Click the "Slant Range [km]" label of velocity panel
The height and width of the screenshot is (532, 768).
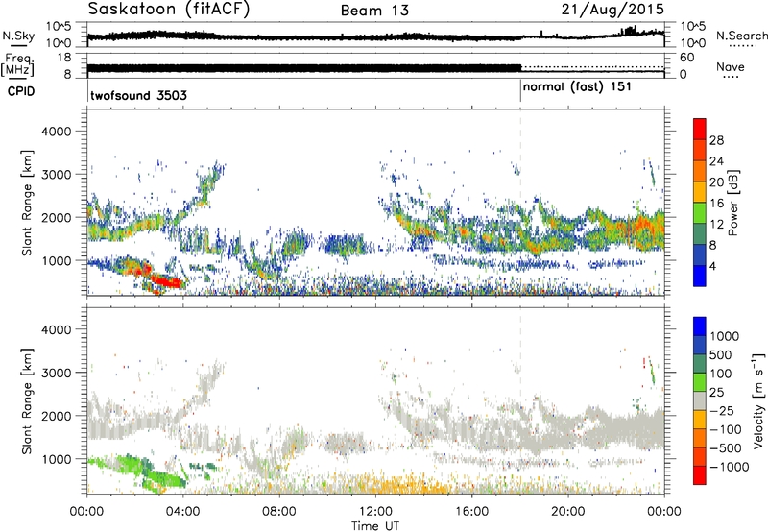(27, 400)
